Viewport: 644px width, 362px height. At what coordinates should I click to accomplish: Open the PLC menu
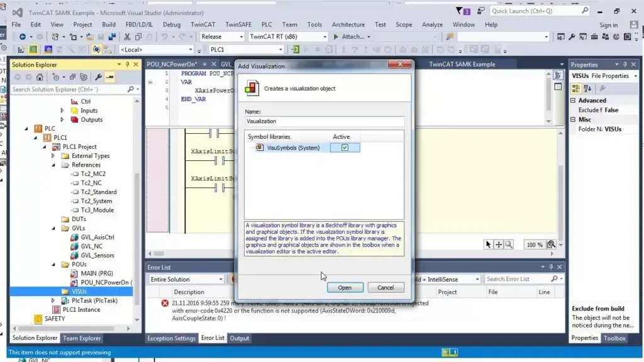click(267, 25)
